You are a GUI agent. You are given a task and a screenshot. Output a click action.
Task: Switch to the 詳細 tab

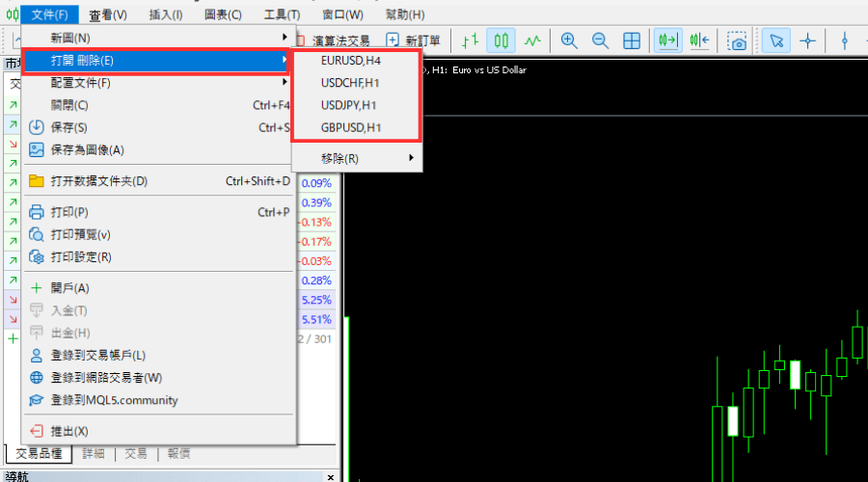pyautogui.click(x=94, y=453)
